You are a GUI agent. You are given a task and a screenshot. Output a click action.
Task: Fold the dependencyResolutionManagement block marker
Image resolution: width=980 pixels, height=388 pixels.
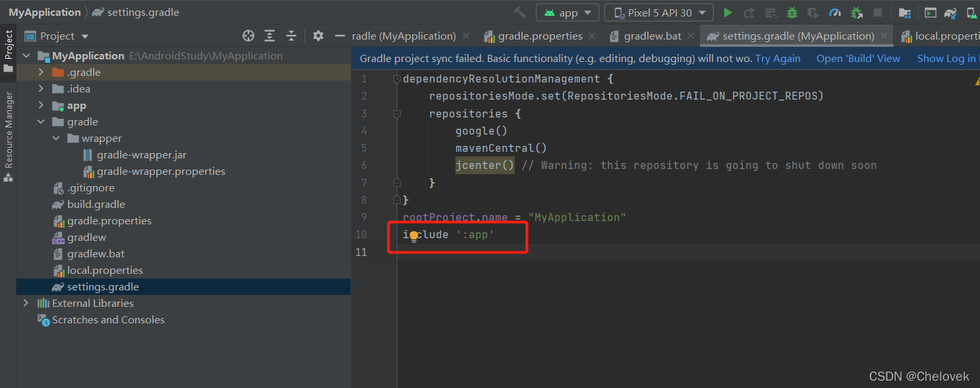click(x=397, y=79)
